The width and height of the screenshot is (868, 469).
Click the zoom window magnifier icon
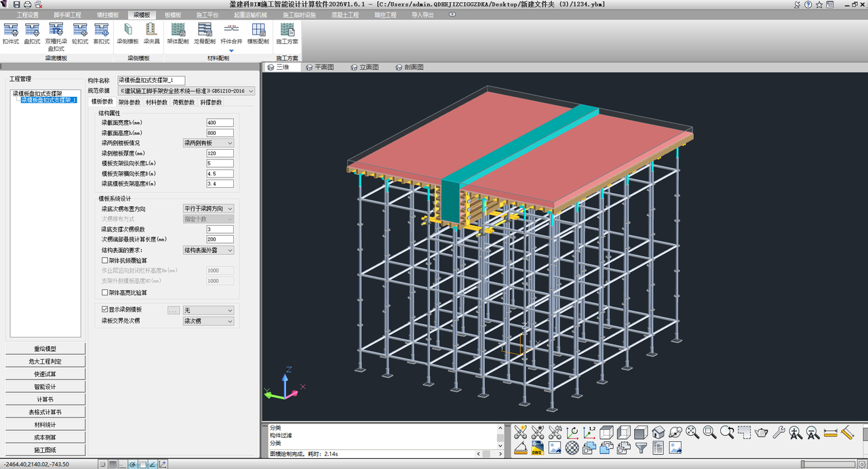[709, 432]
